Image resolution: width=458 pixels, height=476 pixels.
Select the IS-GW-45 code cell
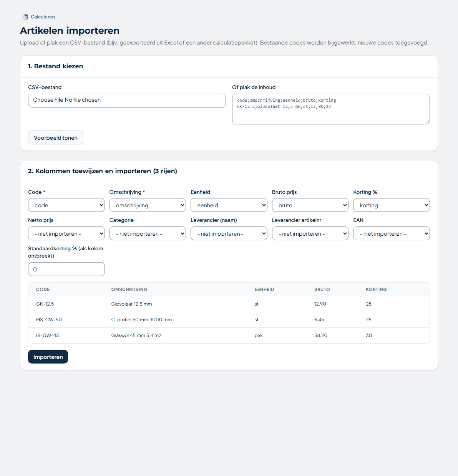pos(48,336)
